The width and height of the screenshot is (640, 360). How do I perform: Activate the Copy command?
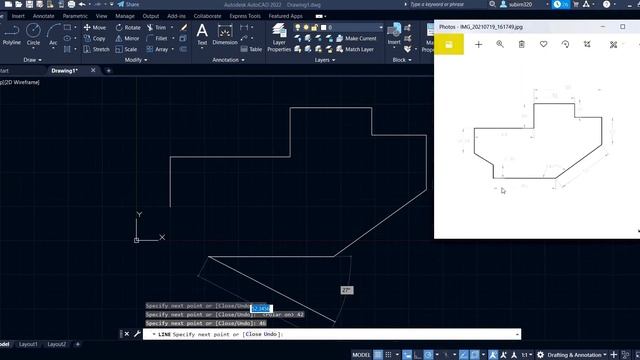point(95,38)
